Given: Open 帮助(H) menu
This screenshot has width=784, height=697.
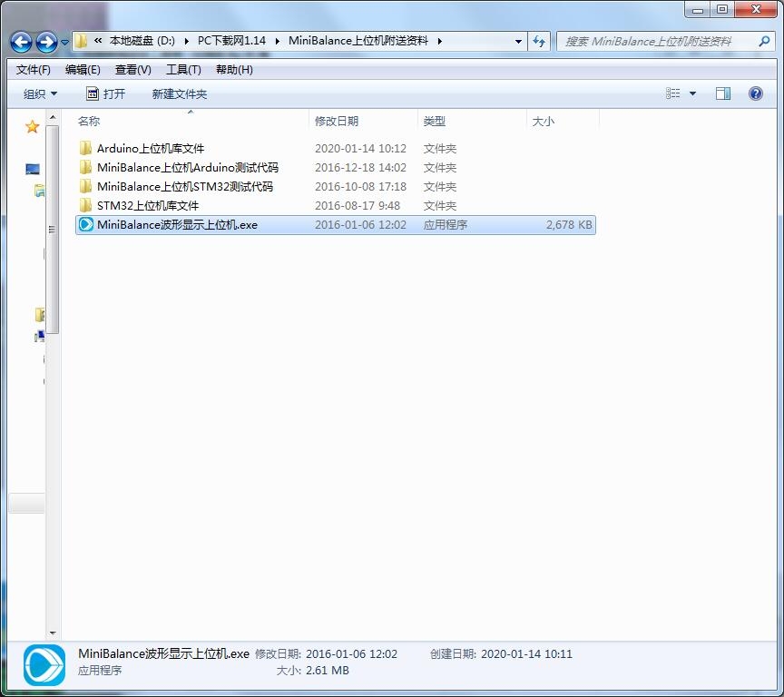Looking at the screenshot, I should [234, 70].
